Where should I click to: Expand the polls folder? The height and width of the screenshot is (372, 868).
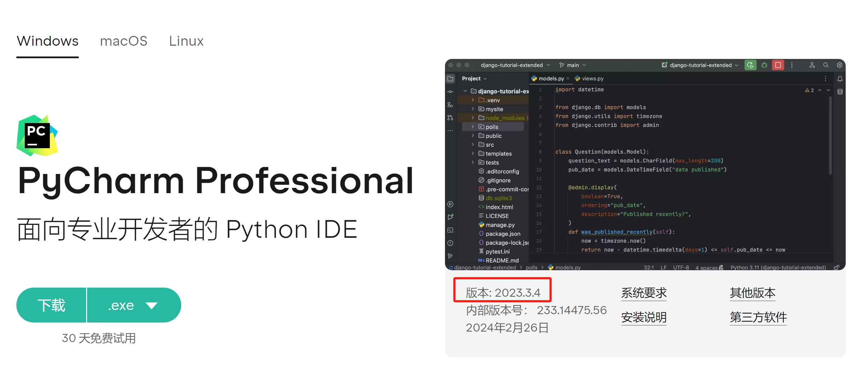click(473, 127)
